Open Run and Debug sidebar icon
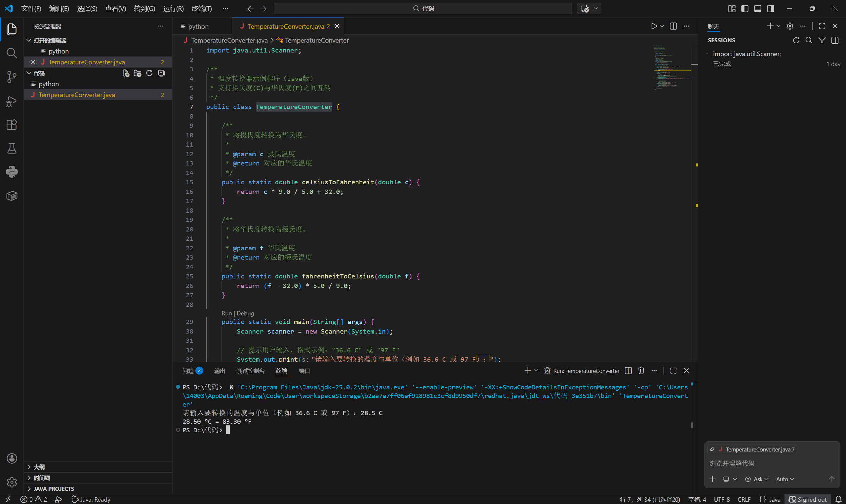This screenshot has height=504, width=846. point(12,101)
